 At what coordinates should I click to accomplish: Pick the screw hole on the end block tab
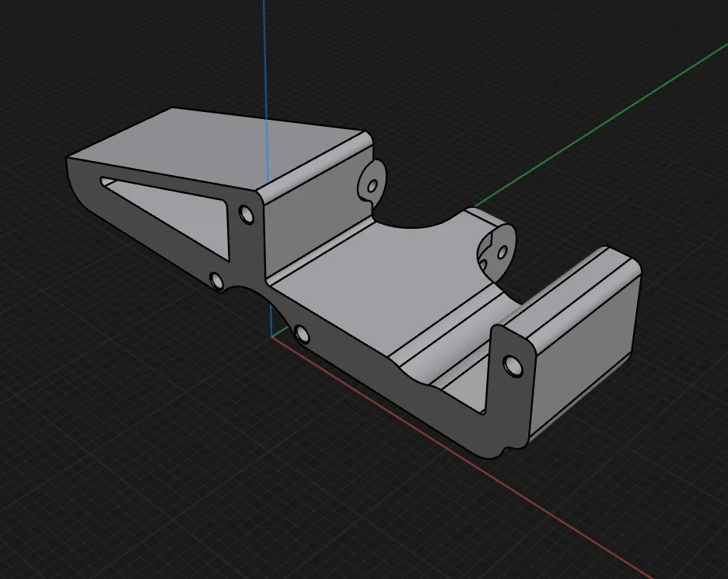pyautogui.click(x=513, y=365)
